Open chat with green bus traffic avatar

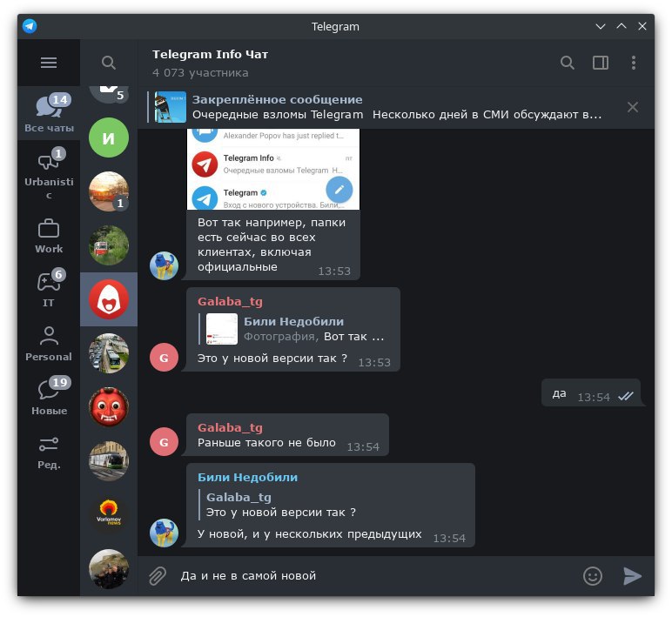(109, 353)
